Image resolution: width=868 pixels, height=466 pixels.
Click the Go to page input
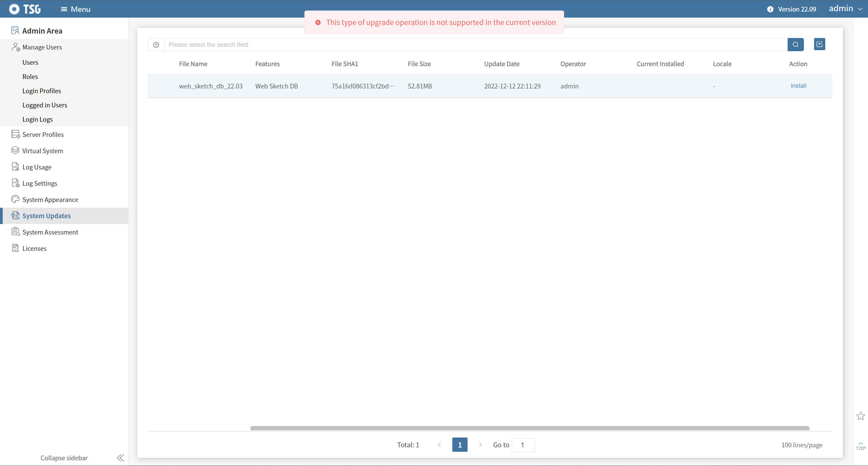coord(523,445)
